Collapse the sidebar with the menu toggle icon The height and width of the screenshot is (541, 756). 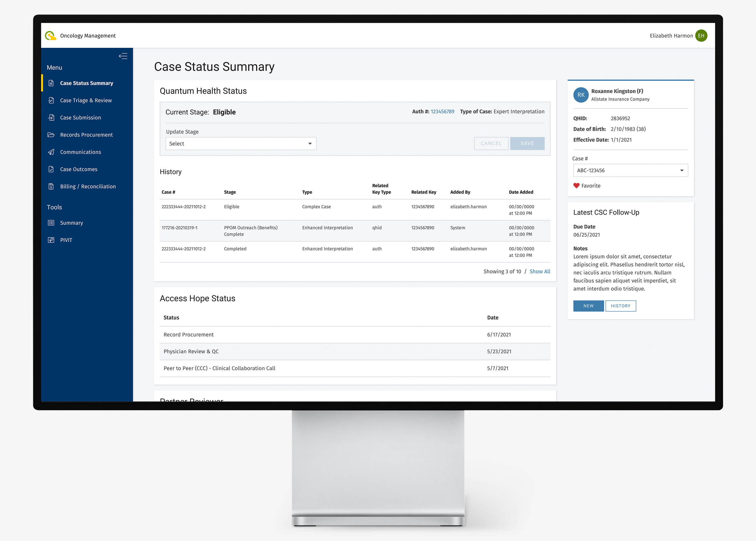tap(123, 56)
